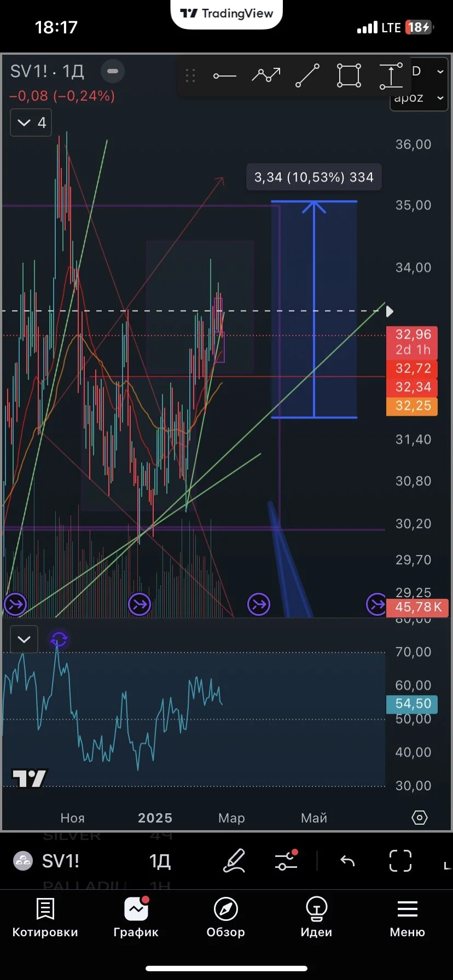This screenshot has height=980, width=453.
Task: Tap the purple sync icon in RSI pane
Action: click(59, 639)
